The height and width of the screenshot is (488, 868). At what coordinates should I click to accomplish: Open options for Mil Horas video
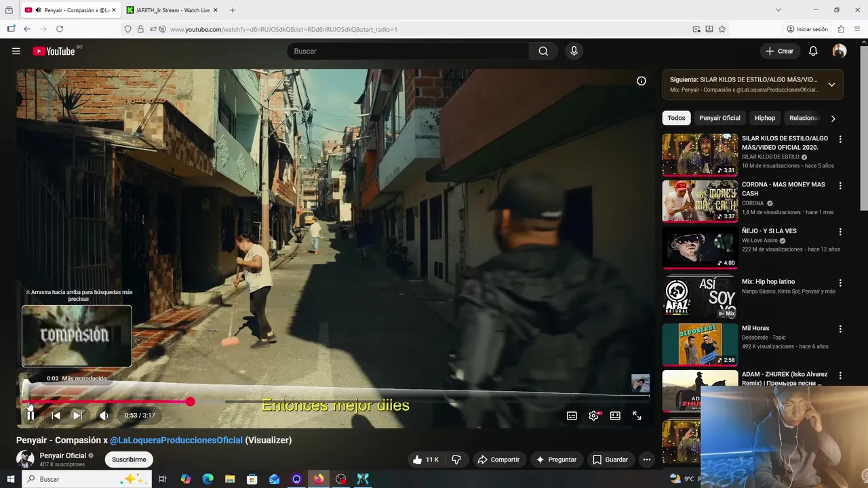[840, 329]
